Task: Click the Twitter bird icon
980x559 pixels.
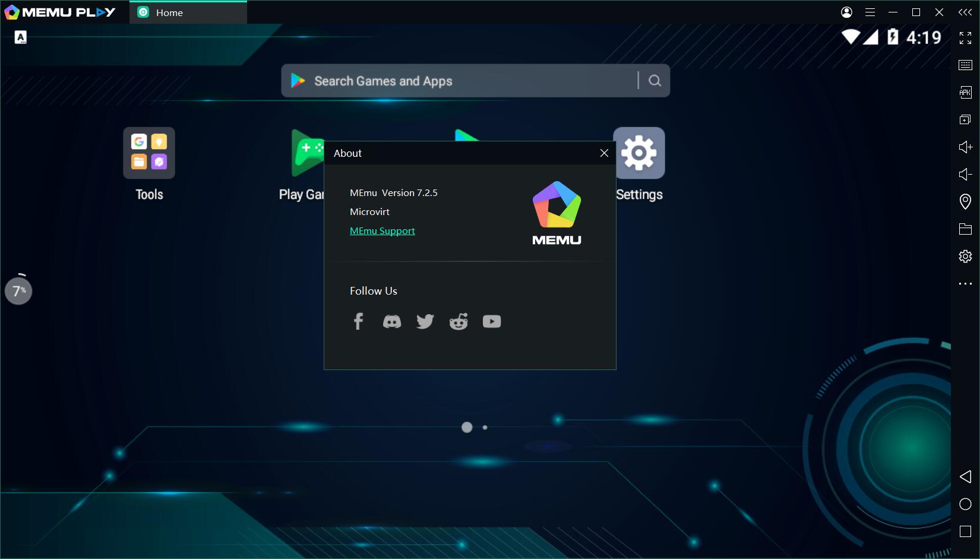Action: point(425,321)
